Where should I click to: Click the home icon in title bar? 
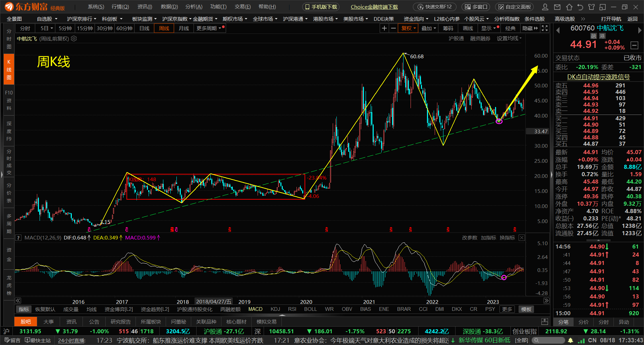tap(569, 7)
